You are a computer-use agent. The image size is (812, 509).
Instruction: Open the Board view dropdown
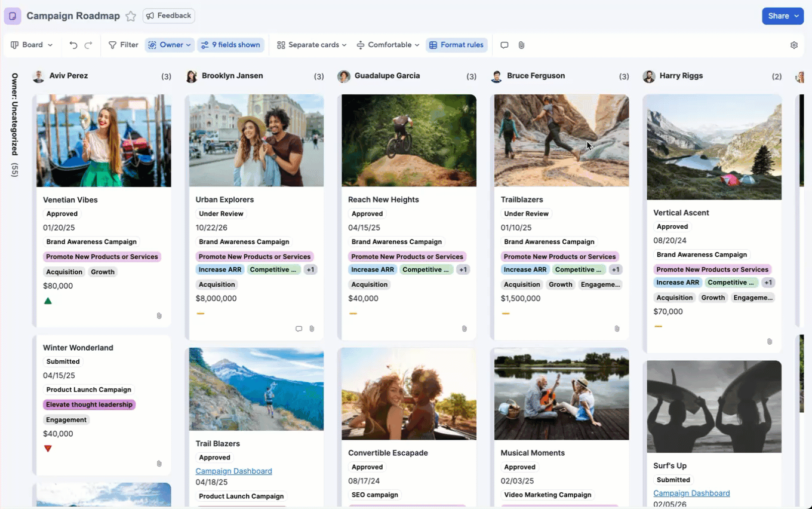(32, 45)
